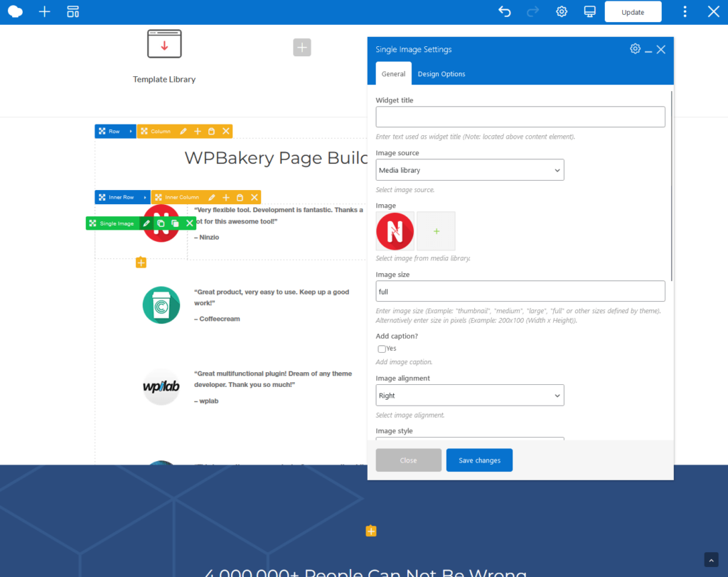This screenshot has width=728, height=577.
Task: Undo the last change
Action: coord(505,11)
